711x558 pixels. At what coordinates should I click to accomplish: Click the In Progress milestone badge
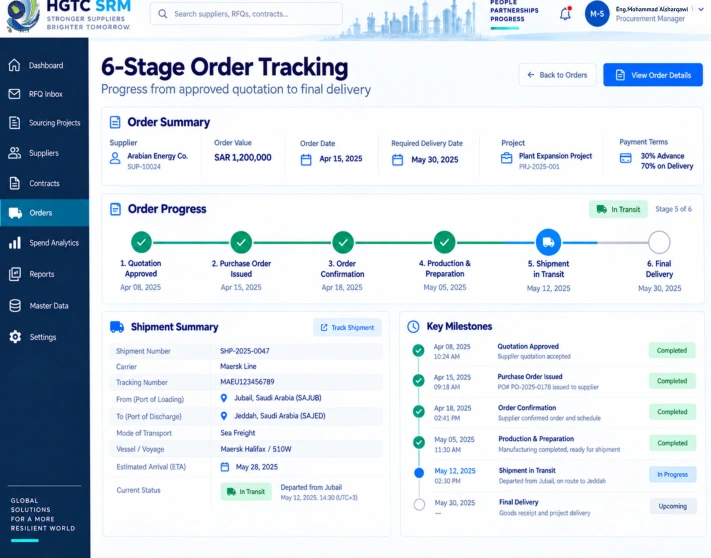click(672, 474)
